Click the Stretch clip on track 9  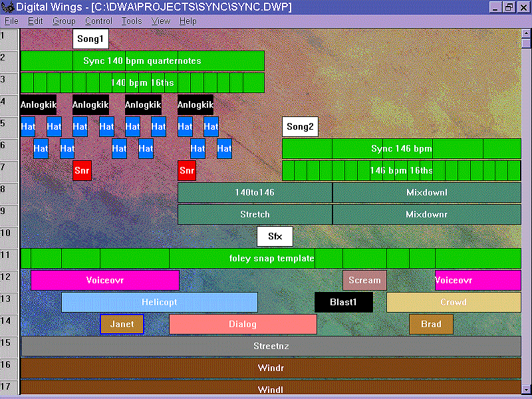255,215
